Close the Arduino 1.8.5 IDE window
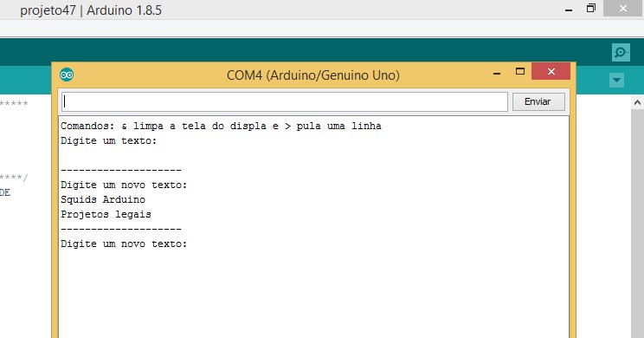This screenshot has width=644, height=338. (623, 8)
